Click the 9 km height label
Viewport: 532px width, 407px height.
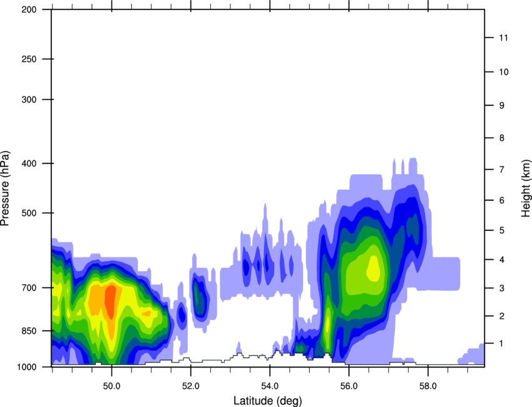tap(502, 106)
